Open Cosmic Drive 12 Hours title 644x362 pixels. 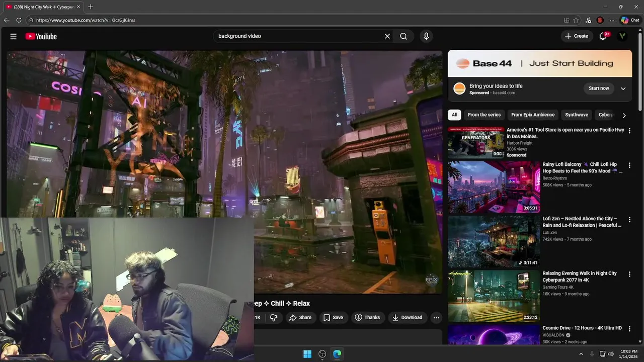coord(582,328)
